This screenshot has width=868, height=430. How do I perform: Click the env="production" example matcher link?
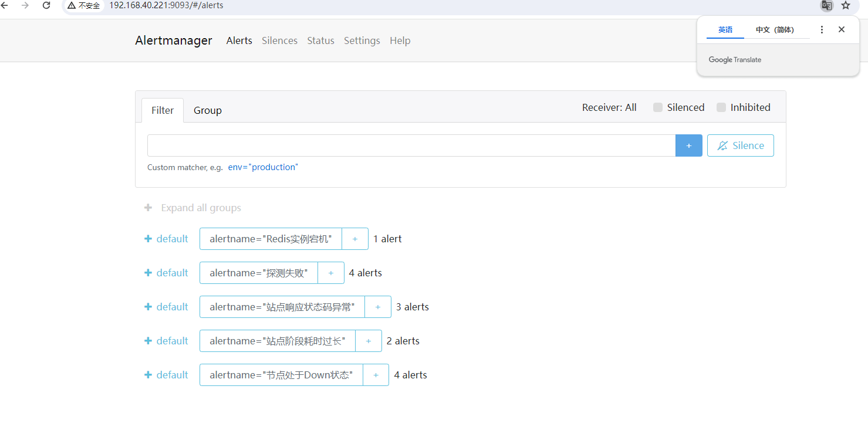tap(263, 167)
